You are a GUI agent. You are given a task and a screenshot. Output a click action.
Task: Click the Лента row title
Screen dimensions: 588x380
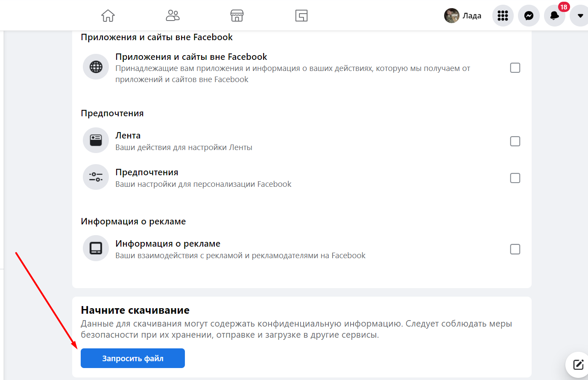[x=128, y=136]
